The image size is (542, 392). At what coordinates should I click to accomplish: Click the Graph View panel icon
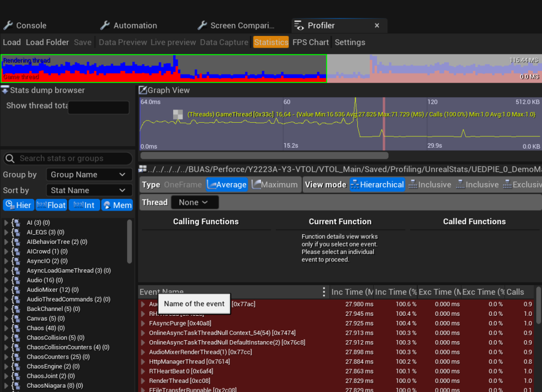(x=142, y=90)
